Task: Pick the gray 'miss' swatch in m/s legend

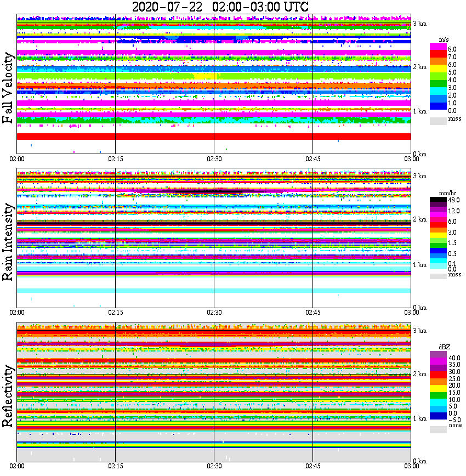Action: (438, 121)
